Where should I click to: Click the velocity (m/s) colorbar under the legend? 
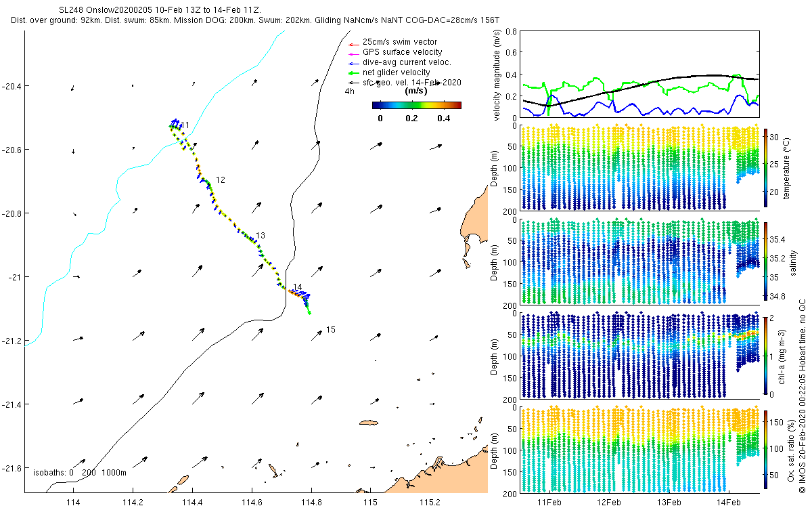417,105
